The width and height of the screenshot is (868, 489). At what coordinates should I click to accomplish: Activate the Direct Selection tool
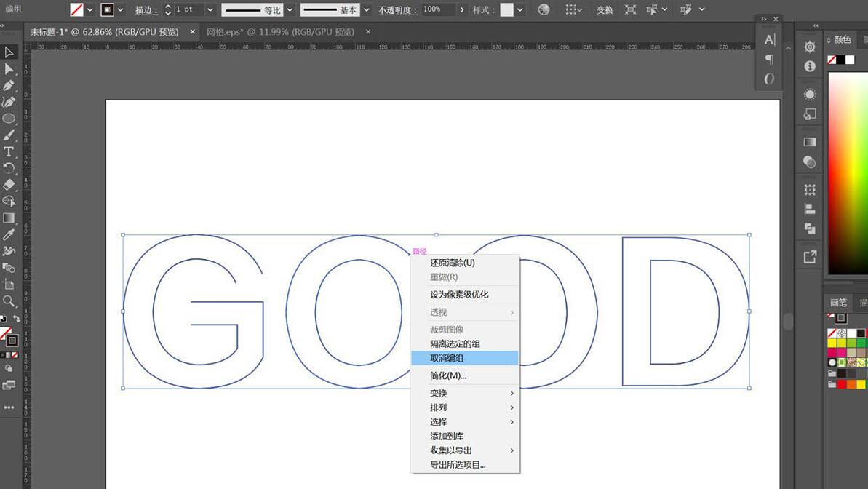tap(9, 70)
